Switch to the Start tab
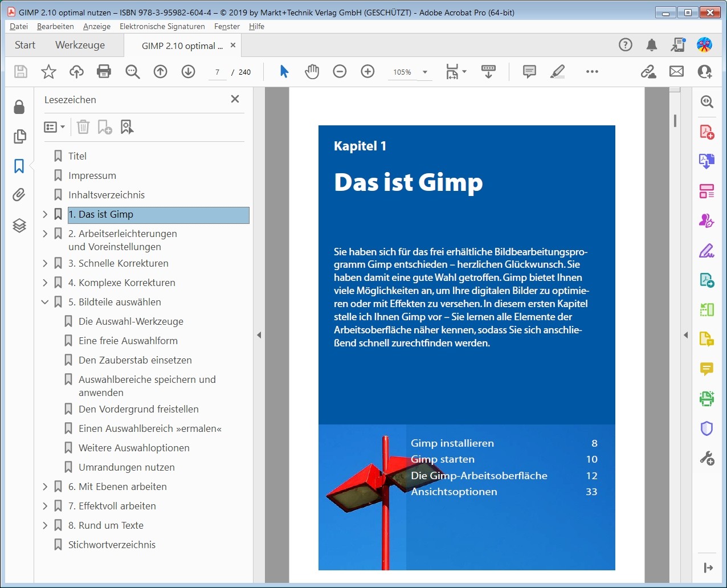The height and width of the screenshot is (588, 727). 25,45
